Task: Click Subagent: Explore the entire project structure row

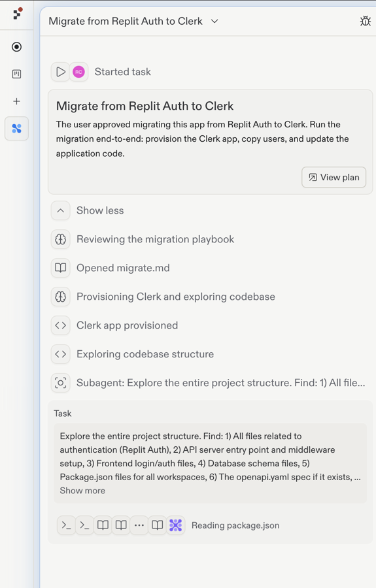Action: click(x=220, y=383)
